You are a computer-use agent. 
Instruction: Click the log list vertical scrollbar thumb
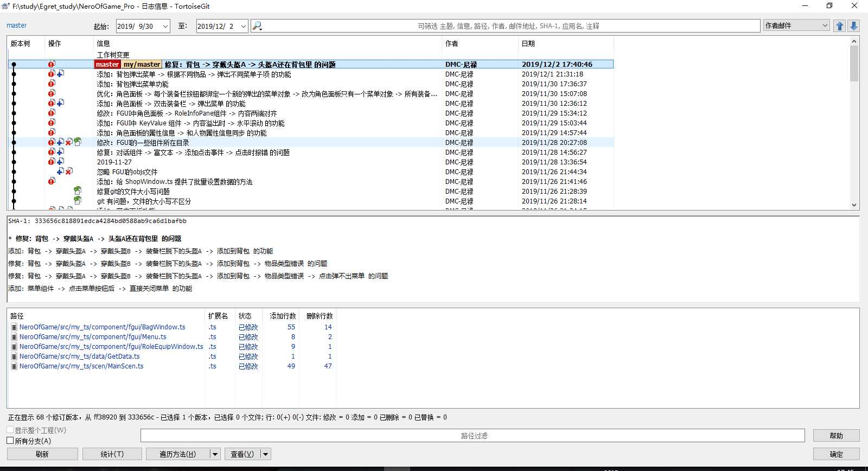click(854, 63)
